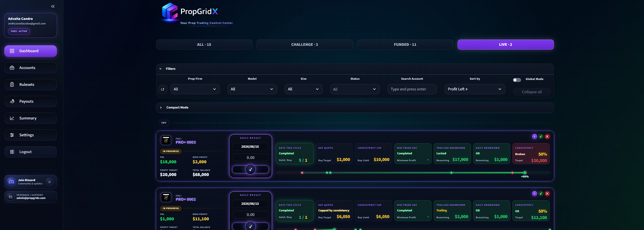Click the TPT group tag
Image resolution: width=644 pixels, height=230 pixels.
click(x=164, y=123)
